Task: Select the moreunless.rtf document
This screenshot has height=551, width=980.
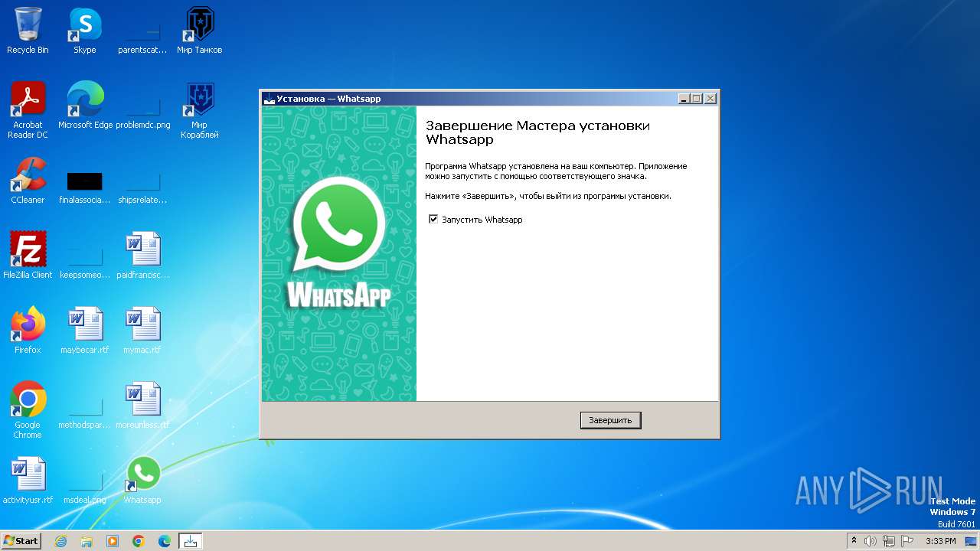Action: pos(142,406)
